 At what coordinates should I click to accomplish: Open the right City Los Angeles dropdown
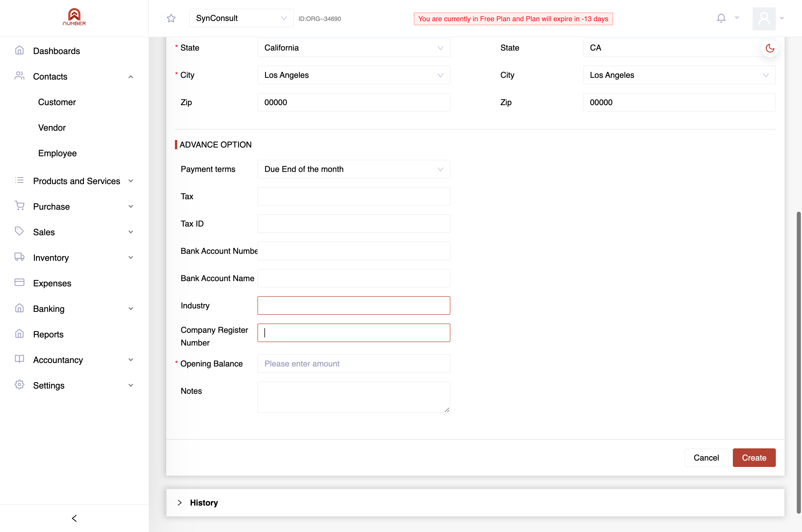point(679,75)
